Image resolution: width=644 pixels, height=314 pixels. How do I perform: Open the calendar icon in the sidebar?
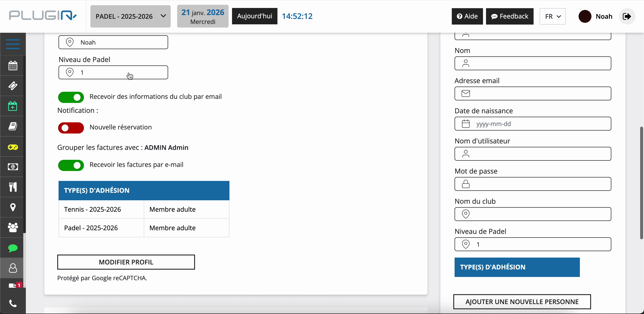[x=13, y=66]
